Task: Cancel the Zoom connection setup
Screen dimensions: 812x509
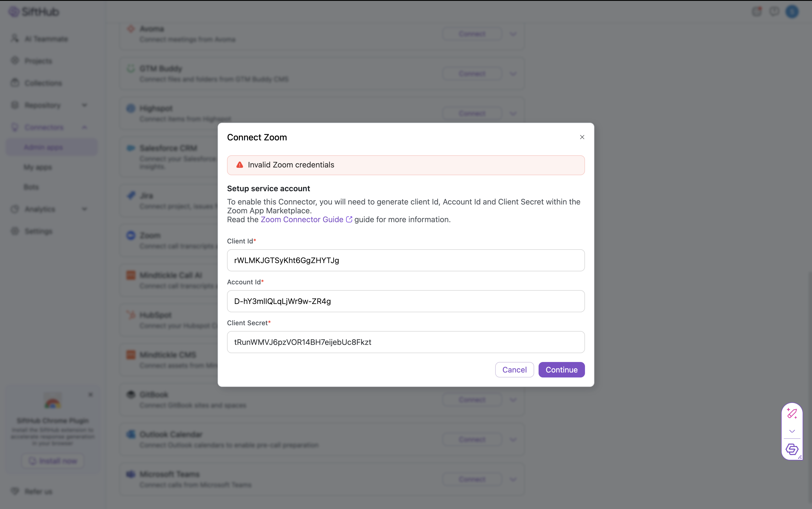Action: point(514,370)
